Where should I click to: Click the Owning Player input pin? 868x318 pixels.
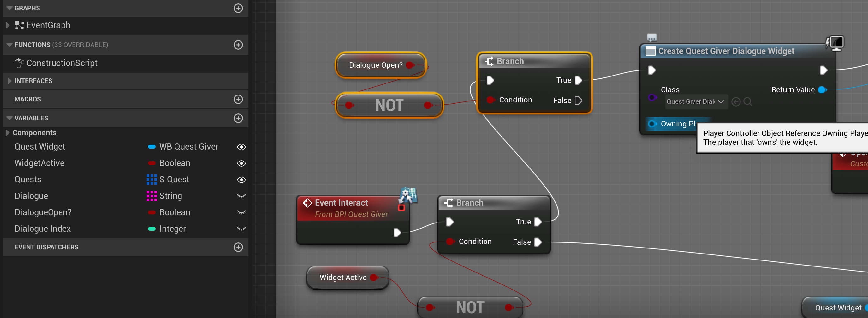coord(652,124)
